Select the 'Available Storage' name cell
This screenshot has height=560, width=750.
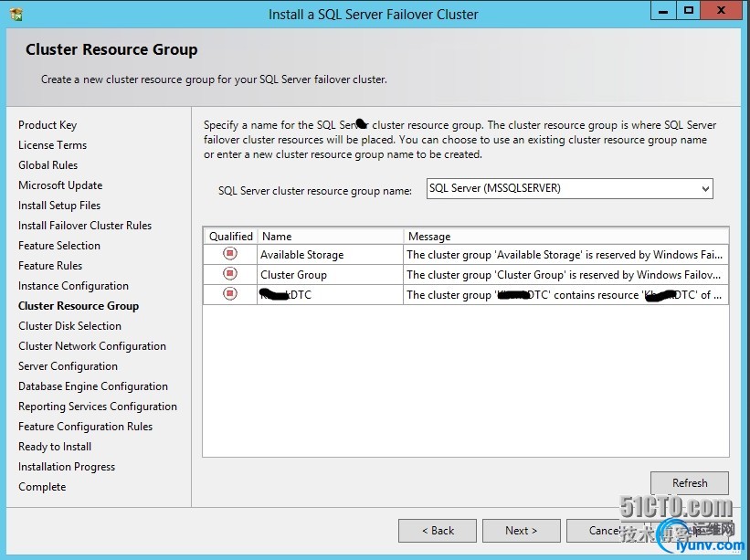pyautogui.click(x=330, y=254)
